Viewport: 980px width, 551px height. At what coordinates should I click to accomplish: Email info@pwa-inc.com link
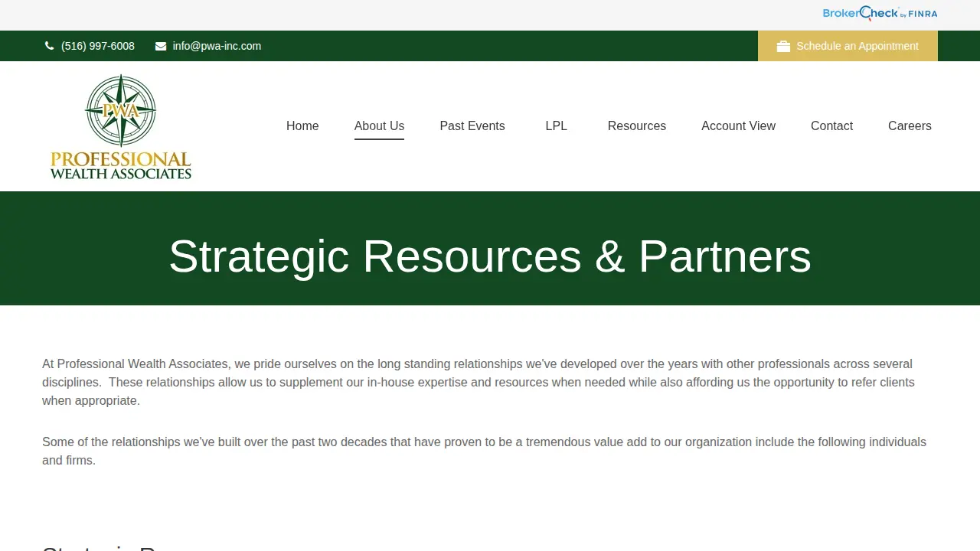[x=217, y=46]
